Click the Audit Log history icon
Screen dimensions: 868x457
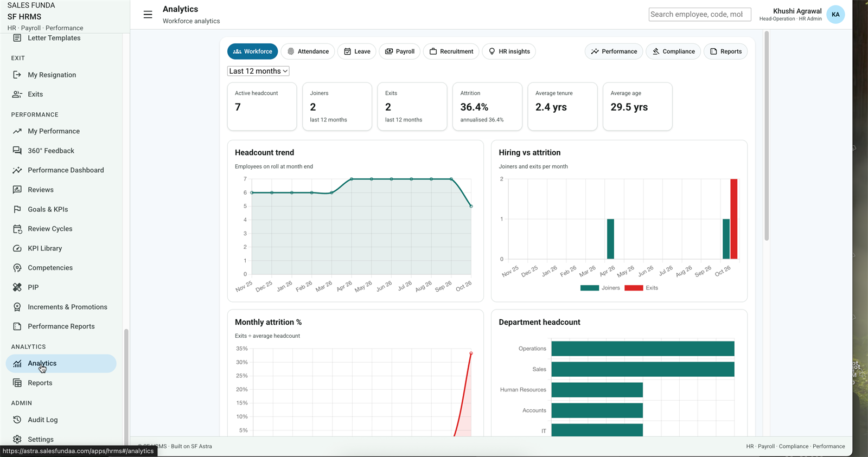(x=17, y=420)
